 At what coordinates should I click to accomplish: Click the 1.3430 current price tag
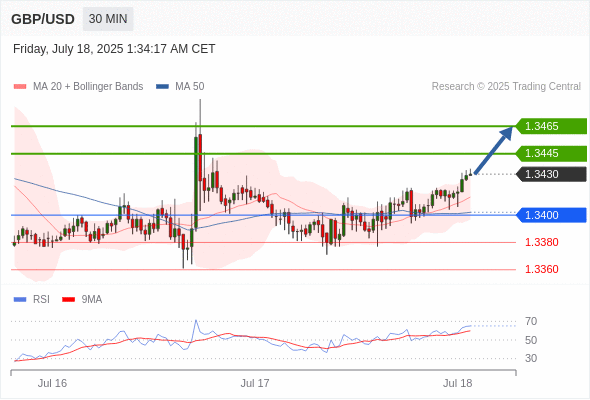pyautogui.click(x=551, y=174)
